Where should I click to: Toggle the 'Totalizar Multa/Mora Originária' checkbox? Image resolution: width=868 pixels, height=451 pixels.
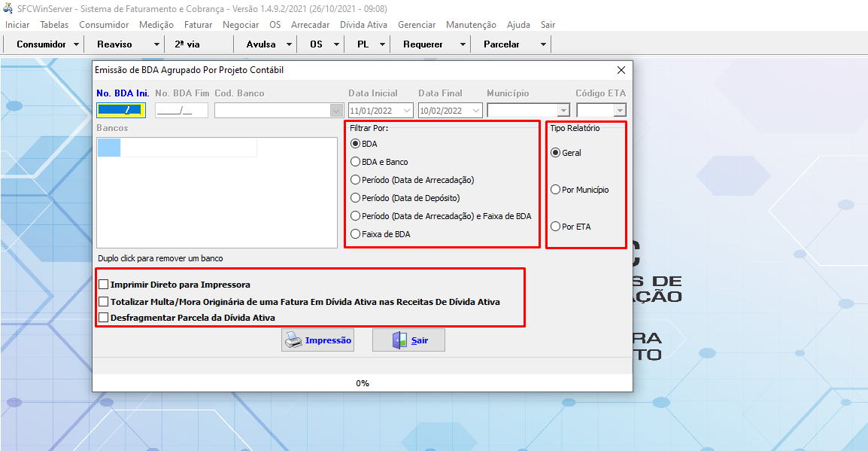tap(104, 301)
